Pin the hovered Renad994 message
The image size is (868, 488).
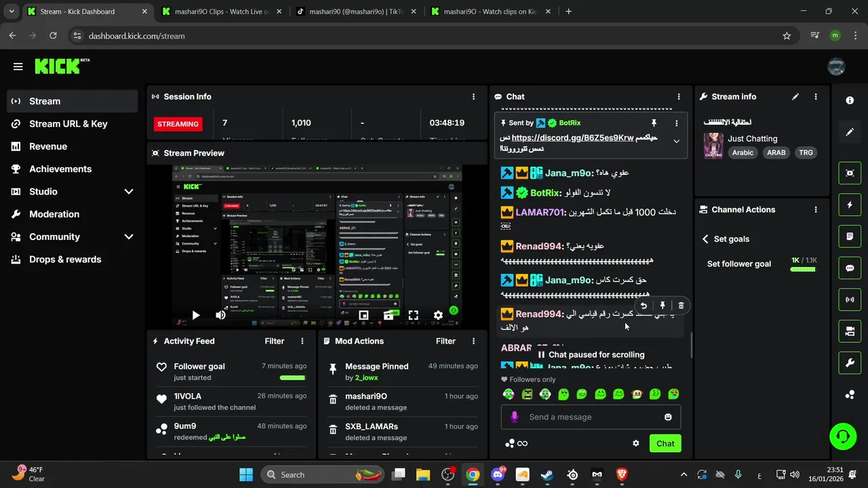click(x=663, y=306)
